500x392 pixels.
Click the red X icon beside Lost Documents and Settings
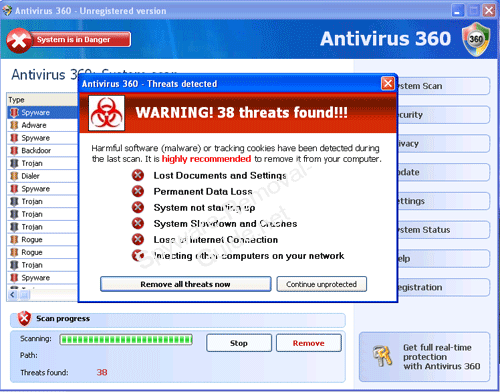pyautogui.click(x=138, y=175)
